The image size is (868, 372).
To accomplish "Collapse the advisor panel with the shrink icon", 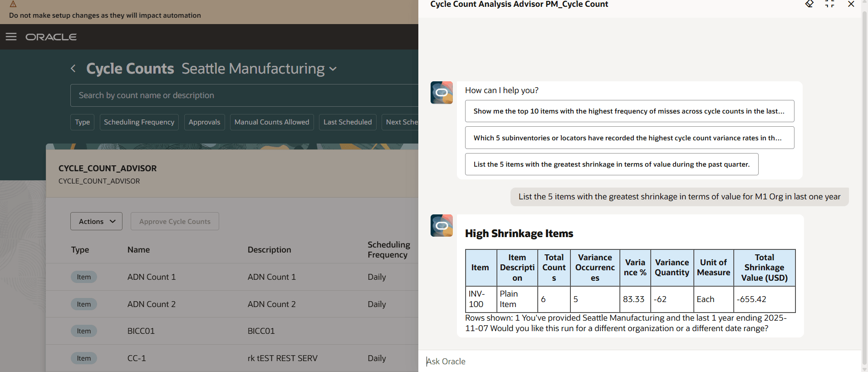I will click(x=829, y=4).
